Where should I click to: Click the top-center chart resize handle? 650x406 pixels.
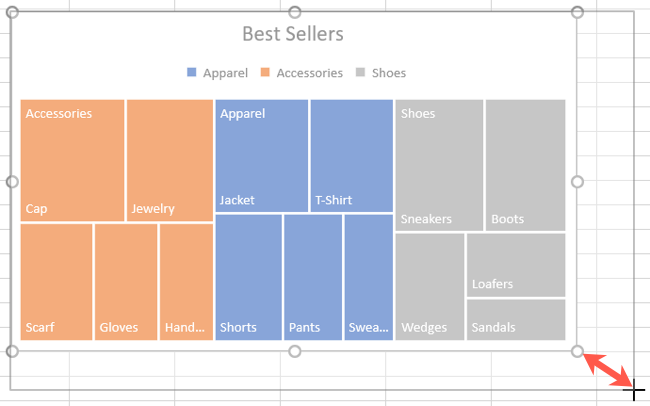coord(294,12)
